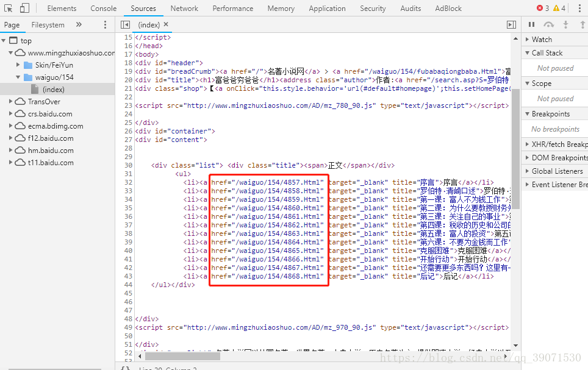This screenshot has height=370, width=588.
Task: Click the yellow warning count indicator
Action: (x=559, y=8)
